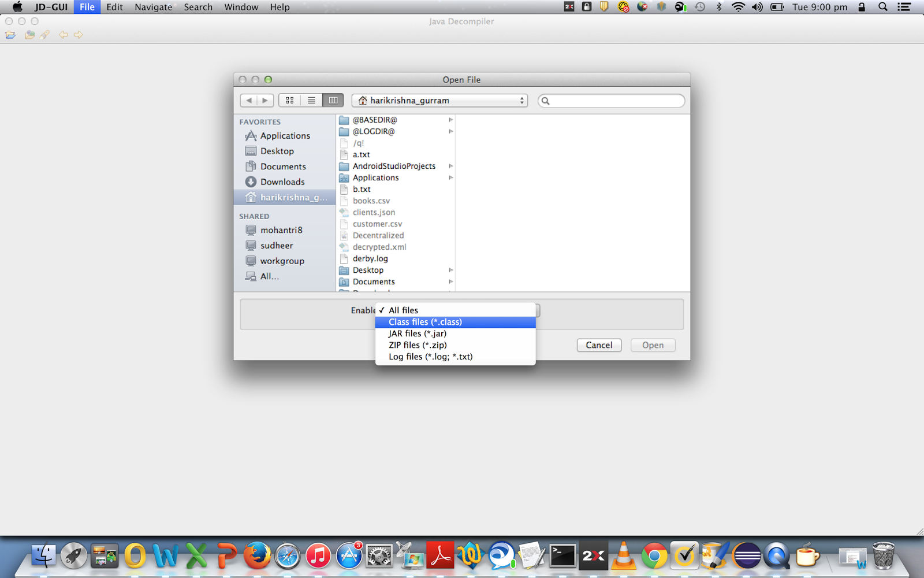Open Downloads from the Favorites sidebar

tap(282, 181)
